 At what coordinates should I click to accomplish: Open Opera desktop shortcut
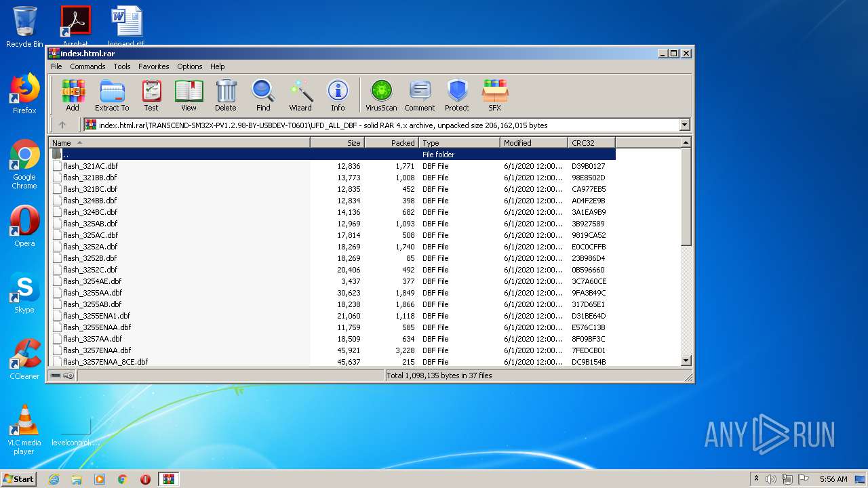(24, 226)
